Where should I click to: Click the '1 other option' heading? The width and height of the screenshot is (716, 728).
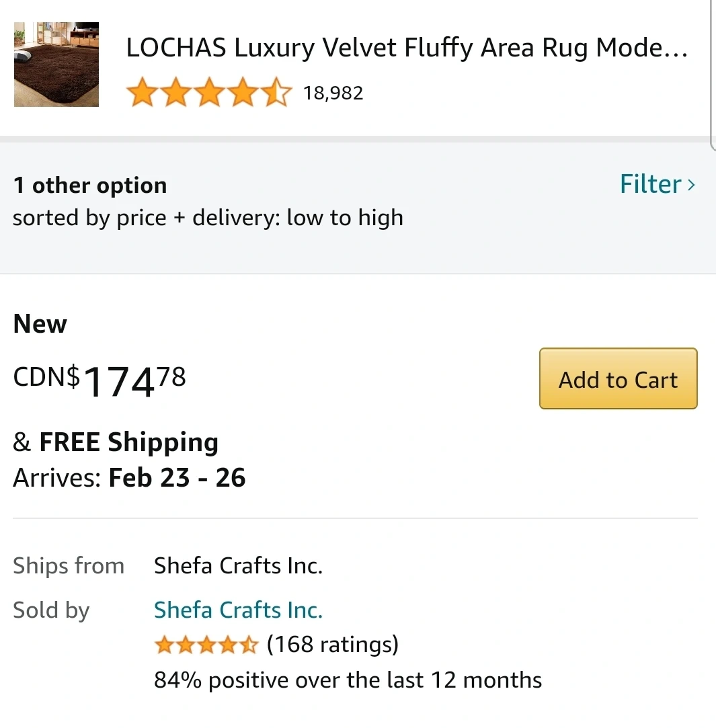(x=90, y=186)
